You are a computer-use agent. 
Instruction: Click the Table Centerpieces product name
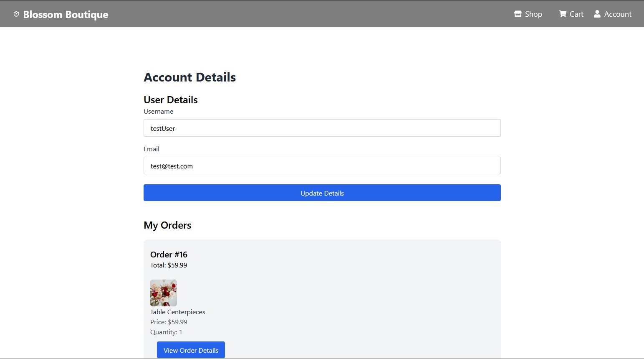tap(178, 312)
